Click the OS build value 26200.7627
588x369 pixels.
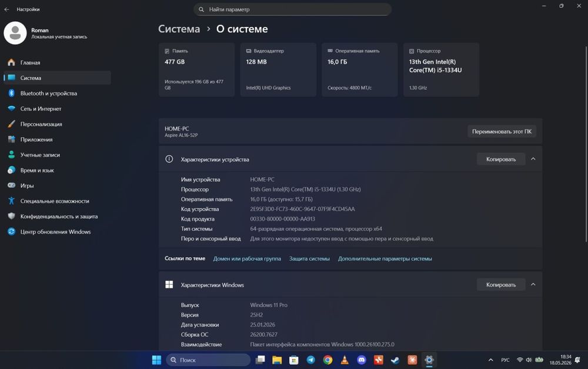(x=263, y=334)
